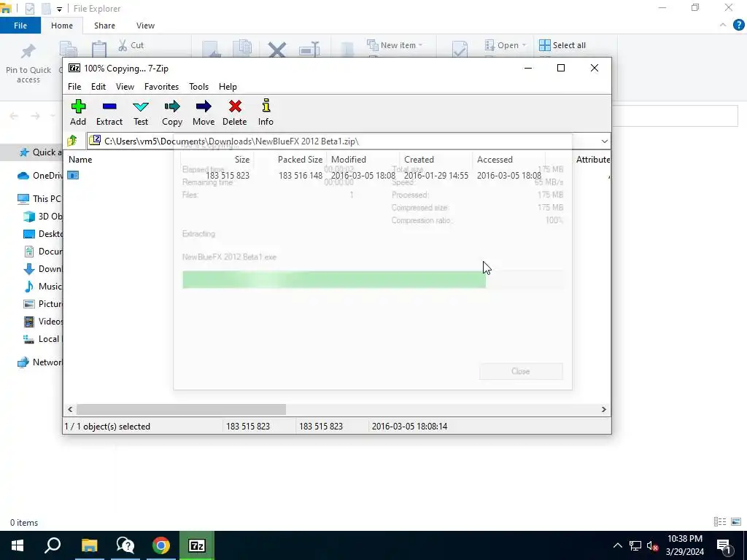
Task: Select OneDrive in the navigation pane
Action: point(40,176)
